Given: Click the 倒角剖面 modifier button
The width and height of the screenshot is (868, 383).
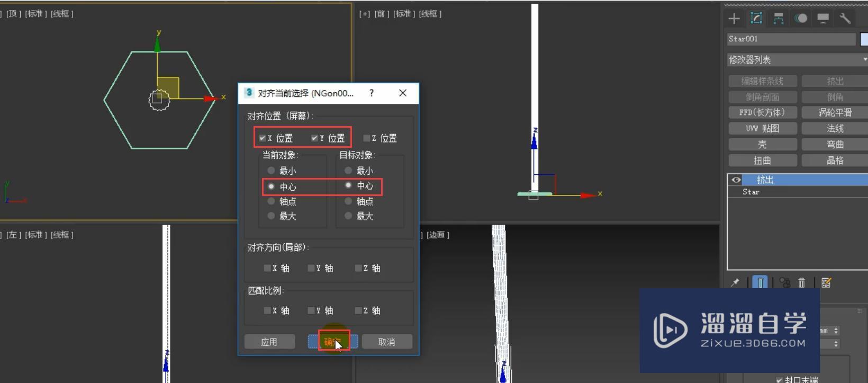Looking at the screenshot, I should tap(763, 97).
